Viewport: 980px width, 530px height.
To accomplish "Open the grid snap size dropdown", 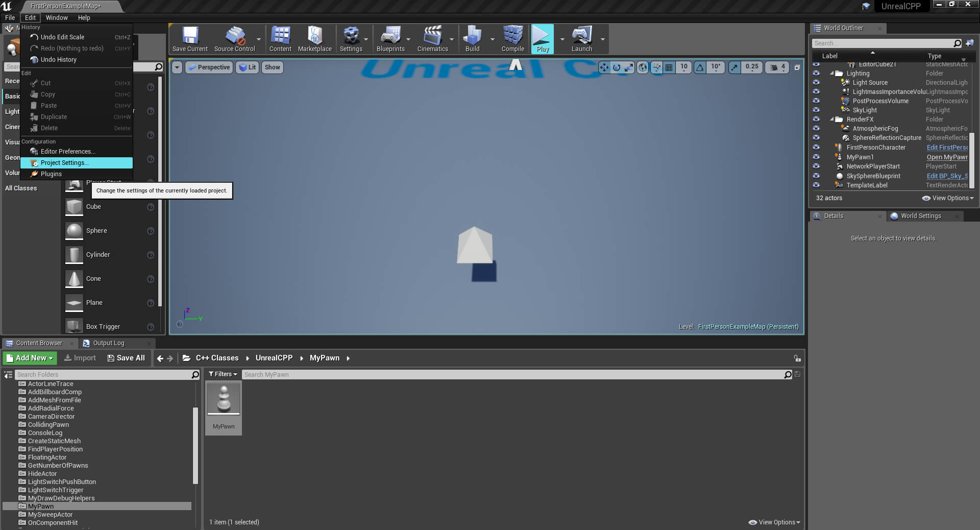I will (683, 67).
